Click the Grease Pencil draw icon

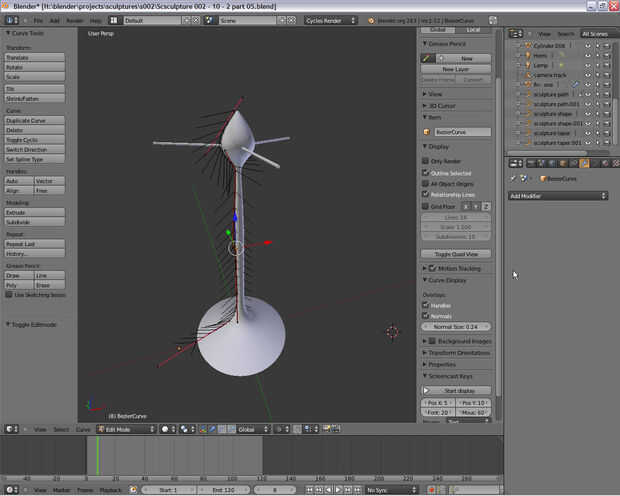(x=428, y=58)
